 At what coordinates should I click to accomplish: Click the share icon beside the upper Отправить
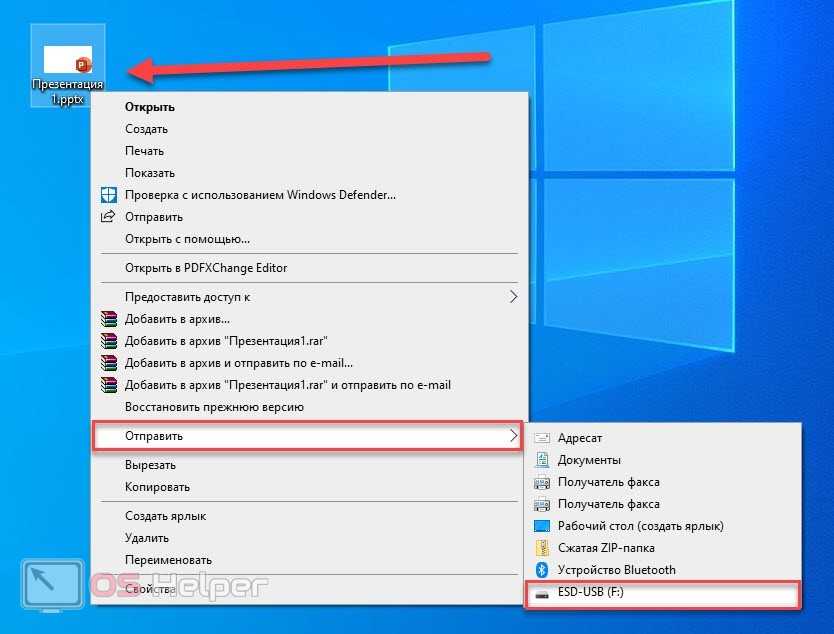[109, 216]
